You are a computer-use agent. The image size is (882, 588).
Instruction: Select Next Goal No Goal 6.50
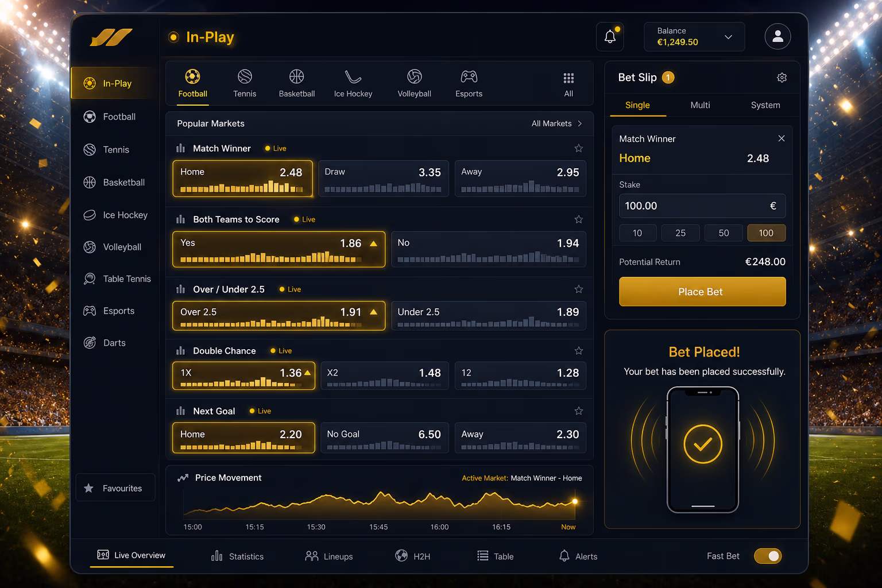384,438
